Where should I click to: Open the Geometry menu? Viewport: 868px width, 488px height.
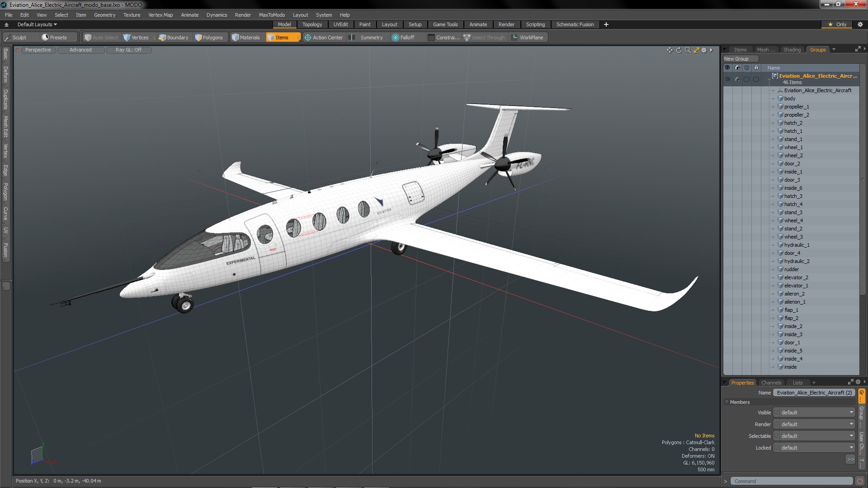click(x=104, y=15)
